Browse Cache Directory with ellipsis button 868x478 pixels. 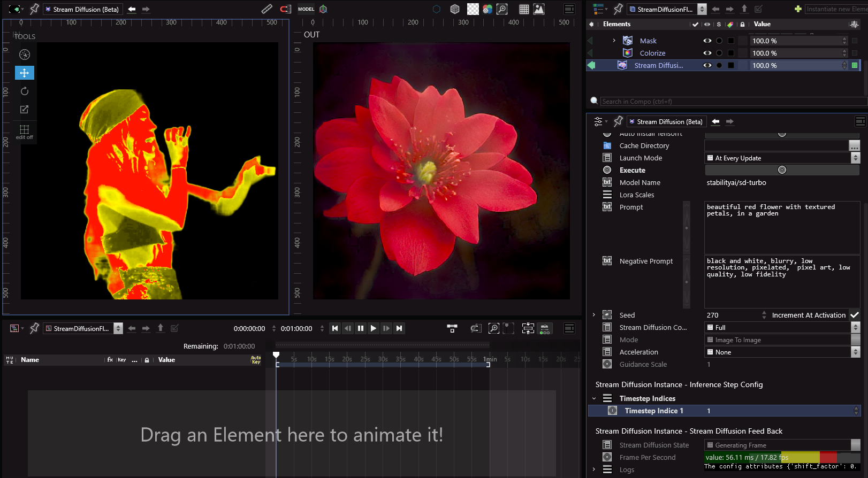(854, 145)
